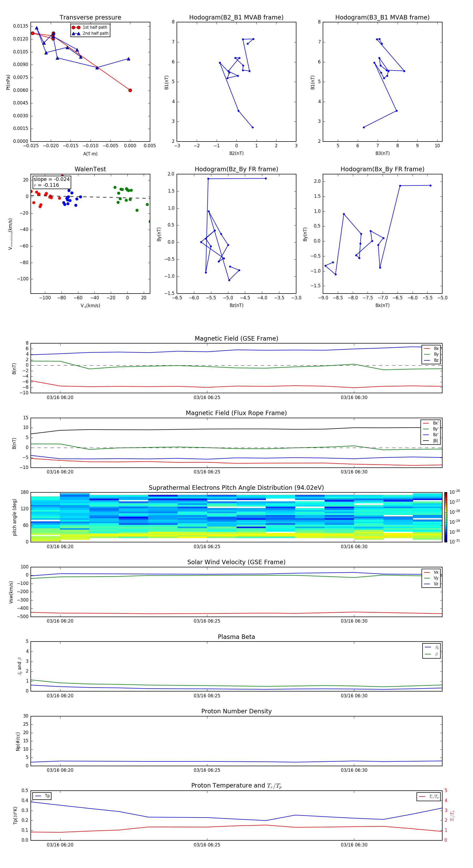473x868 pixels.
Task: Click the 'pitch angle (deg)' axis label
Action: click(x=14, y=517)
